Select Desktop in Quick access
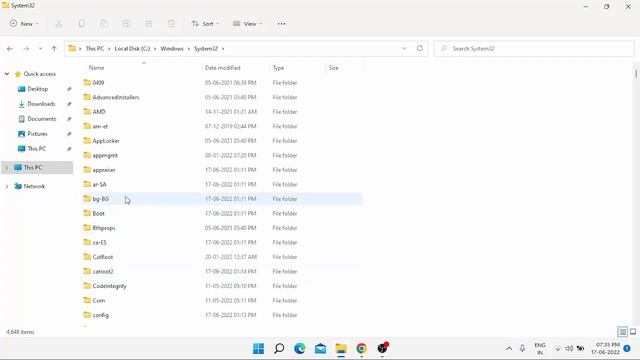Image resolution: width=640 pixels, height=360 pixels. (38, 89)
